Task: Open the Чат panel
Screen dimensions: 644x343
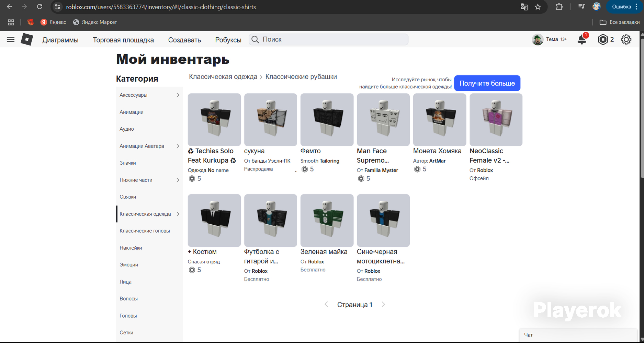Action: [x=578, y=335]
